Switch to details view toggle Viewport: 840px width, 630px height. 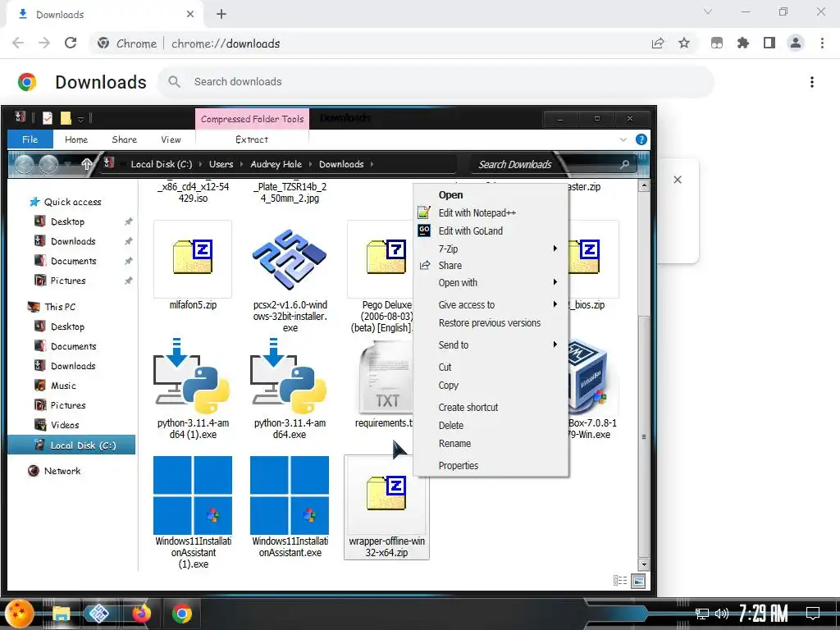(x=620, y=581)
